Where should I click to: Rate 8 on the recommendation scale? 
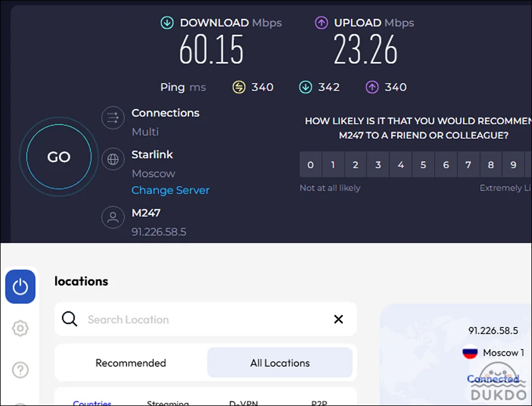click(491, 165)
